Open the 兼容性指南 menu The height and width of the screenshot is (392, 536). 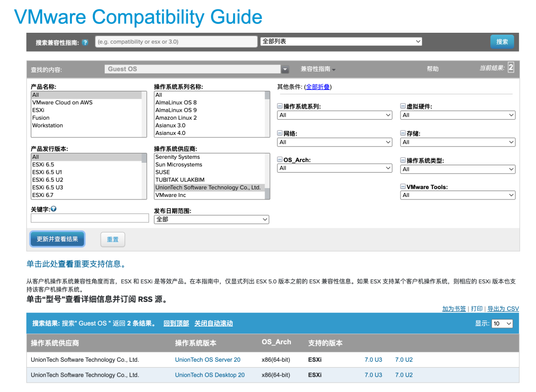(x=318, y=69)
